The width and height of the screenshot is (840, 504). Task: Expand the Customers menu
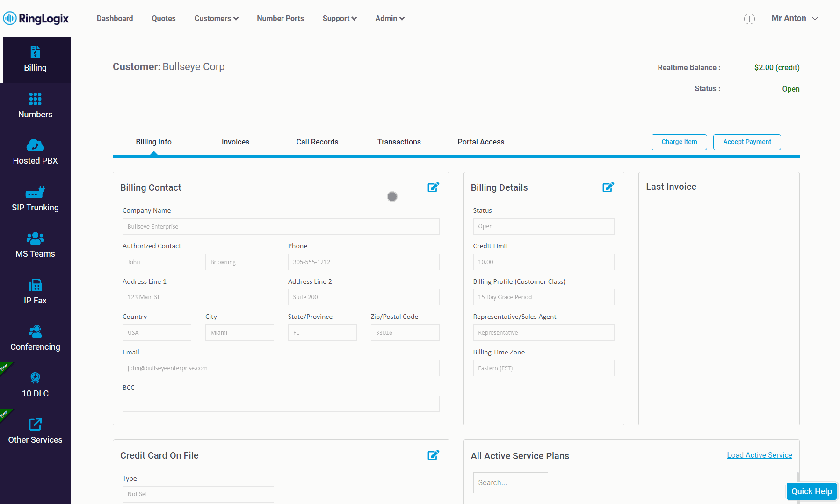[x=217, y=18]
